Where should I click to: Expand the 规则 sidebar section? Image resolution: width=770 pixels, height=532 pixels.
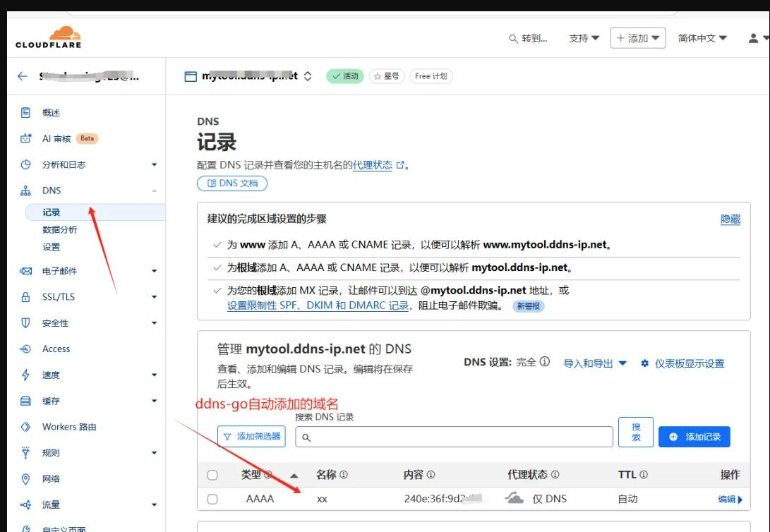point(154,452)
